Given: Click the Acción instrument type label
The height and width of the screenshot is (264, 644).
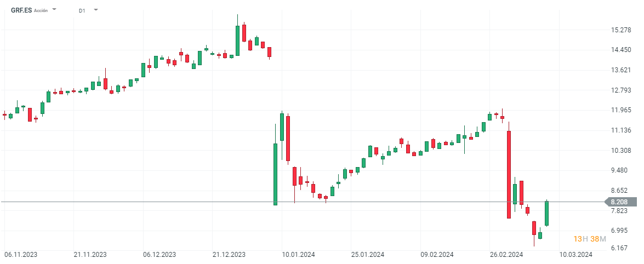Looking at the screenshot, I should 41,10.
